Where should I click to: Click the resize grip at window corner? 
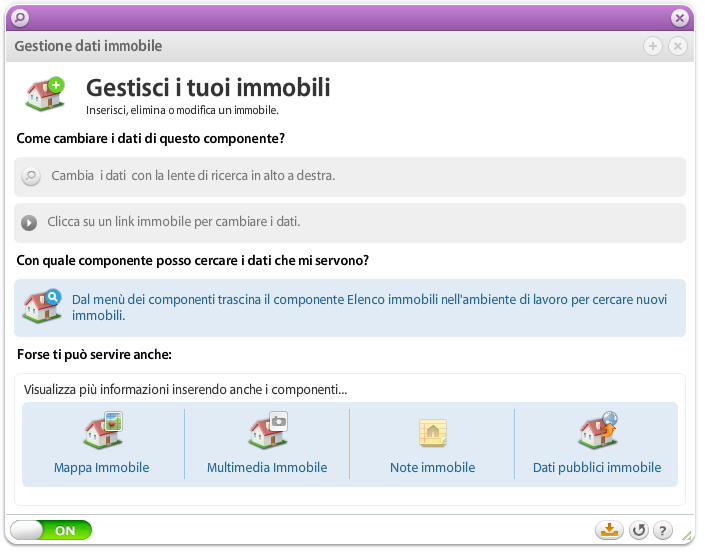coord(686,535)
